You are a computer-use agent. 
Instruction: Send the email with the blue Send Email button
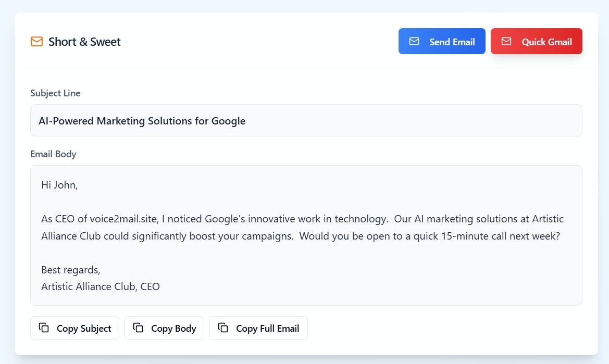point(442,41)
